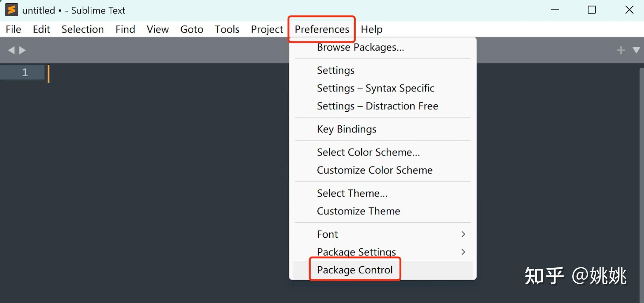This screenshot has height=303, width=644.
Task: Open the Settings menu entry
Action: (x=335, y=70)
